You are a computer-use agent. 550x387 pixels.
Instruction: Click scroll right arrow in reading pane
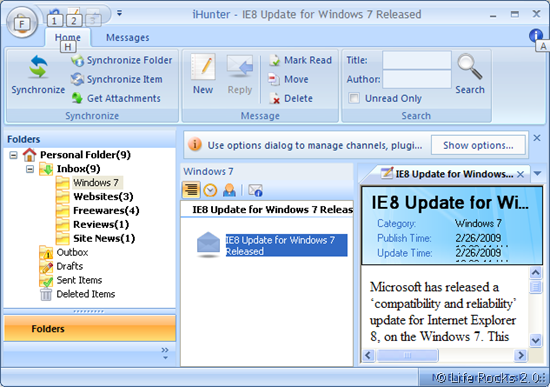[x=521, y=355]
